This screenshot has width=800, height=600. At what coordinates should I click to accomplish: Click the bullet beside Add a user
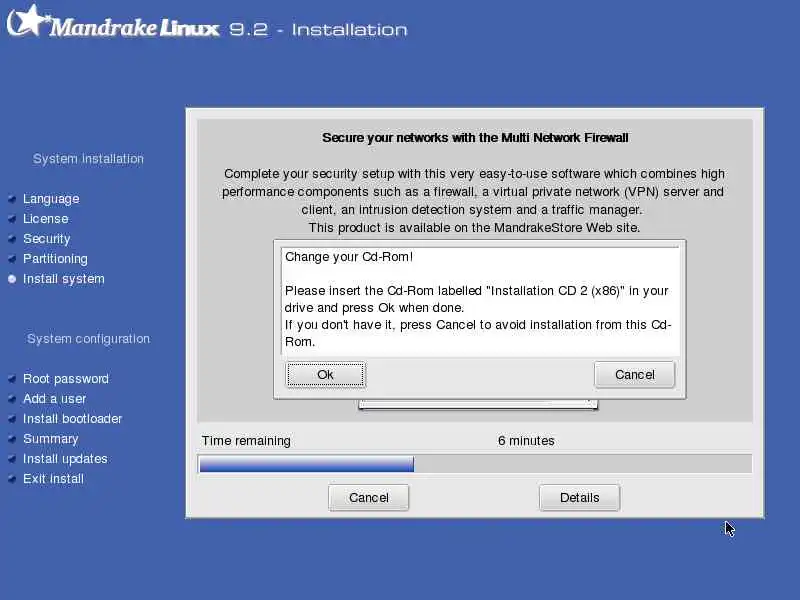click(x=12, y=398)
